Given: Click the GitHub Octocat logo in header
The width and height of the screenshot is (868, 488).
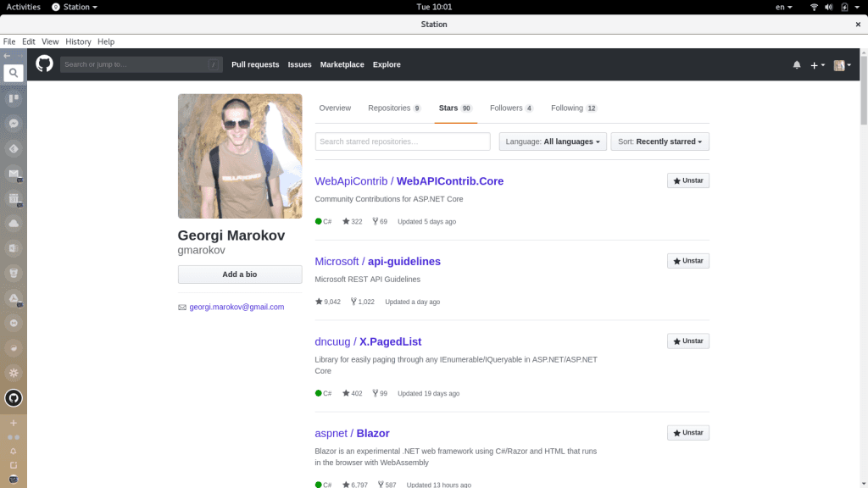Looking at the screenshot, I should [44, 64].
